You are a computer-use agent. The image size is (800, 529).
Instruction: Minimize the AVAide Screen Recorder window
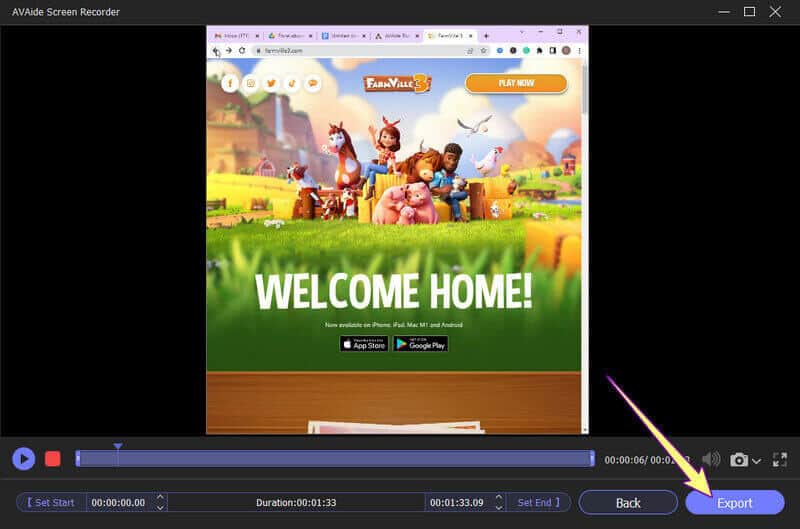coord(723,12)
